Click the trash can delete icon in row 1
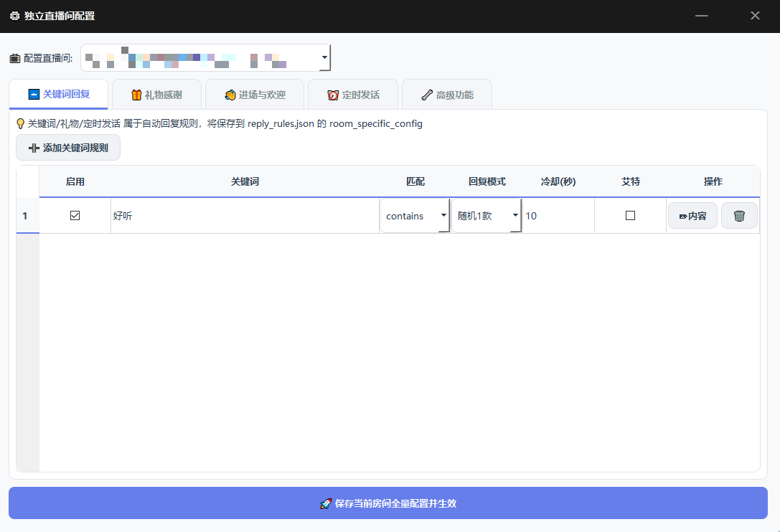780x532 pixels. click(739, 216)
